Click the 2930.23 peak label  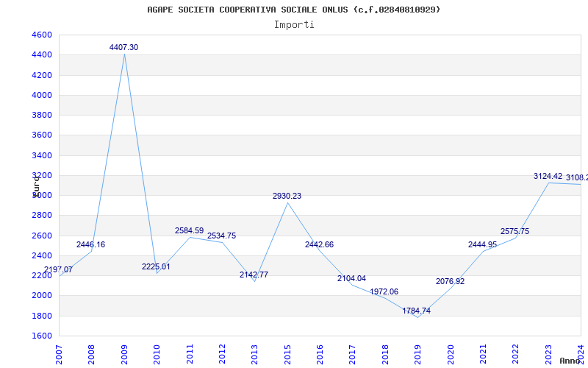[287, 196]
